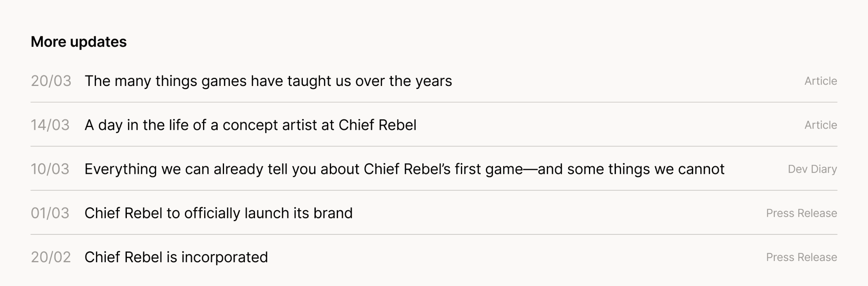868x286 pixels.
Task: Click Press Release tag on the 01/03 row
Action: [x=801, y=213]
